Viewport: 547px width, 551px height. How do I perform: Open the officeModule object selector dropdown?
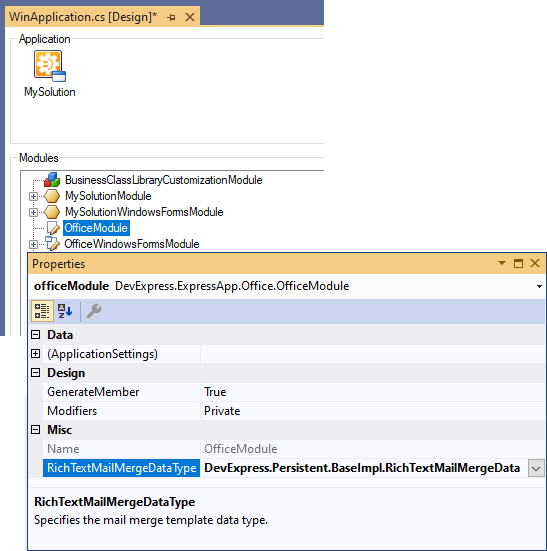(539, 286)
